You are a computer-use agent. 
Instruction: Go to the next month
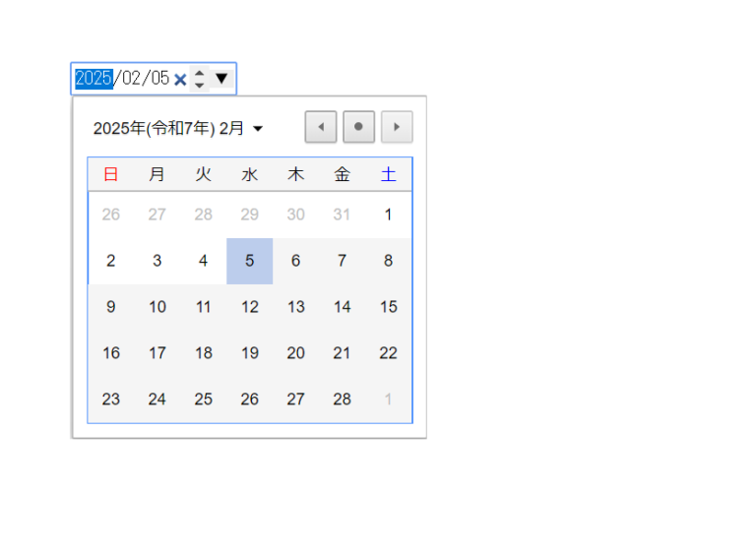pos(397,127)
